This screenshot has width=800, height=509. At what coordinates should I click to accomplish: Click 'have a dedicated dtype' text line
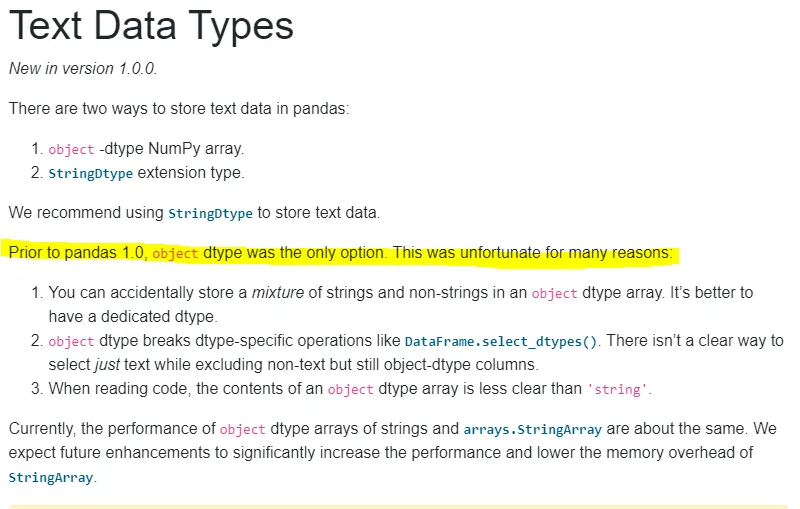pyautogui.click(x=133, y=317)
